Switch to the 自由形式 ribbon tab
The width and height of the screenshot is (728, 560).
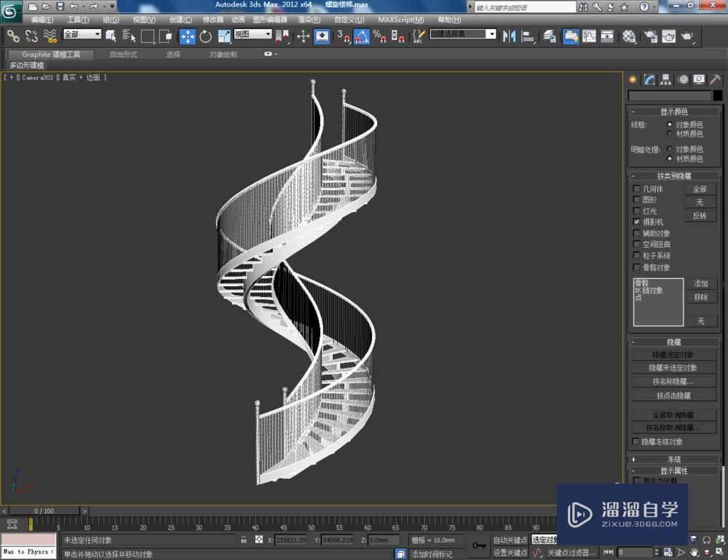pos(123,55)
